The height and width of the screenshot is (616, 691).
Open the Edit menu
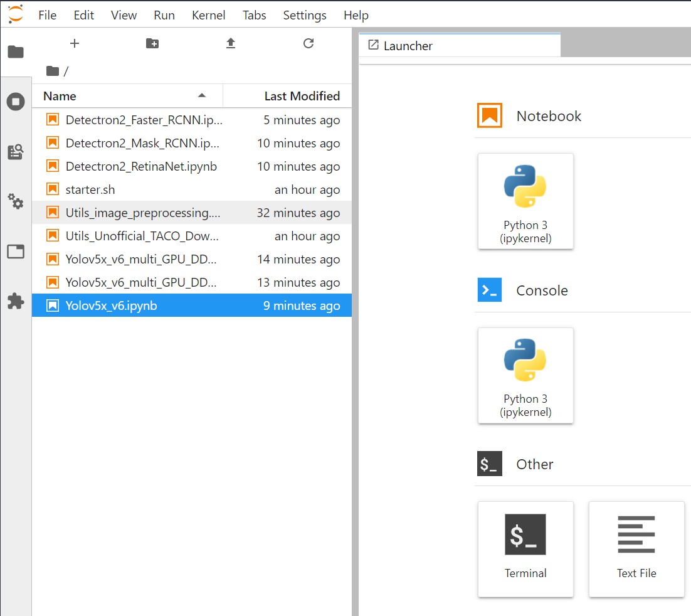(84, 15)
